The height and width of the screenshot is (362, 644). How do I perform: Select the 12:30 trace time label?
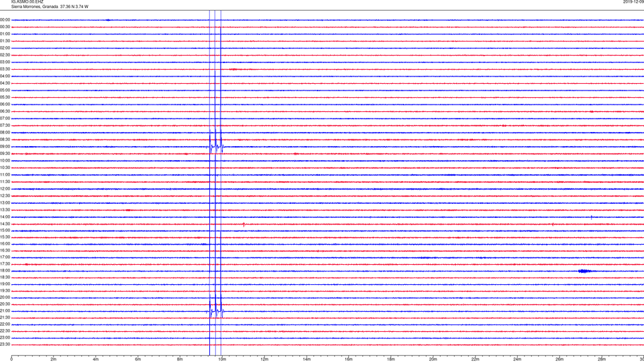pos(5,196)
